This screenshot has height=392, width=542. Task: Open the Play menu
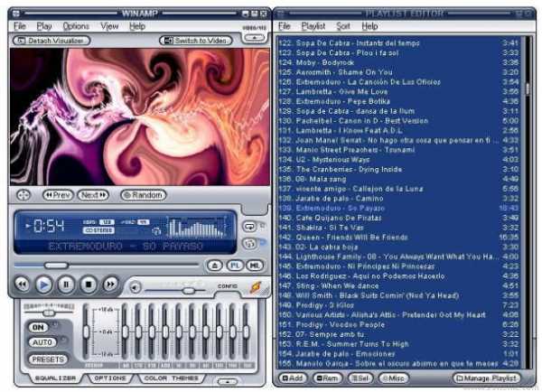(44, 26)
